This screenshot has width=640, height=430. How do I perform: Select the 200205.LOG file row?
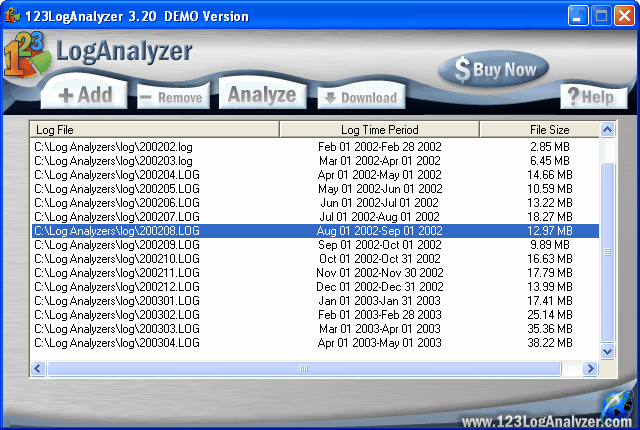click(315, 189)
